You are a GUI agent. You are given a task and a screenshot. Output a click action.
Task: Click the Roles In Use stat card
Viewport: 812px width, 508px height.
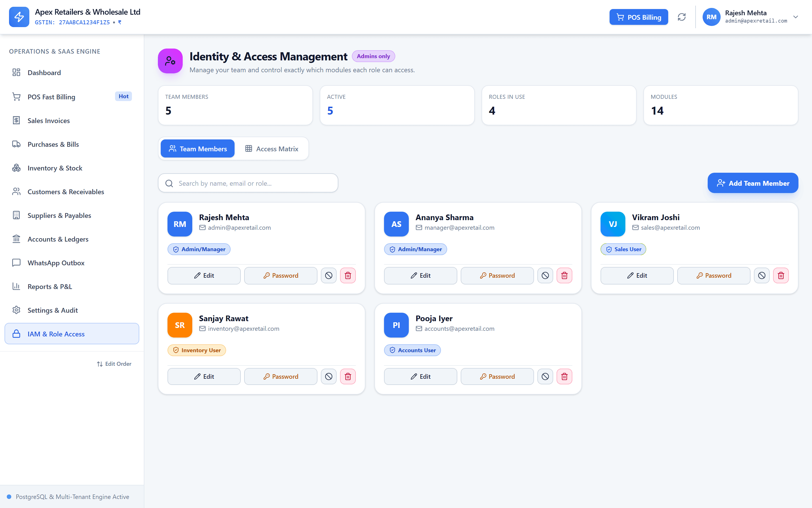[559, 105]
